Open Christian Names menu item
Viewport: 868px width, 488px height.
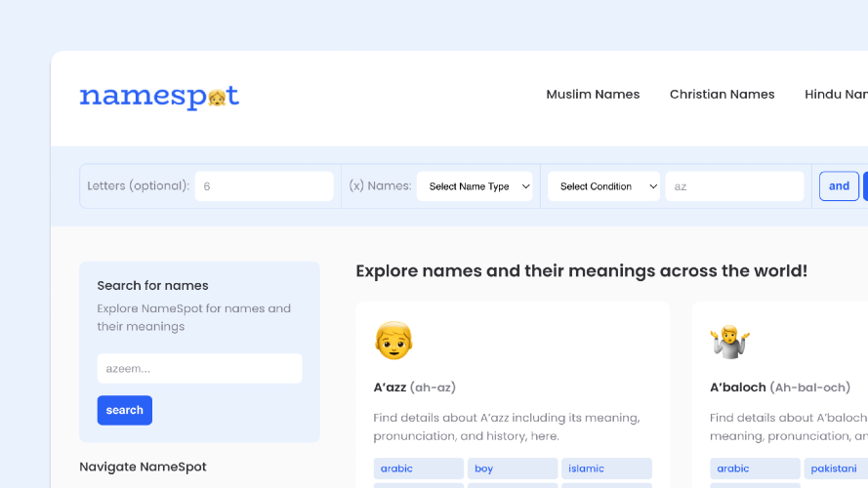(x=722, y=95)
